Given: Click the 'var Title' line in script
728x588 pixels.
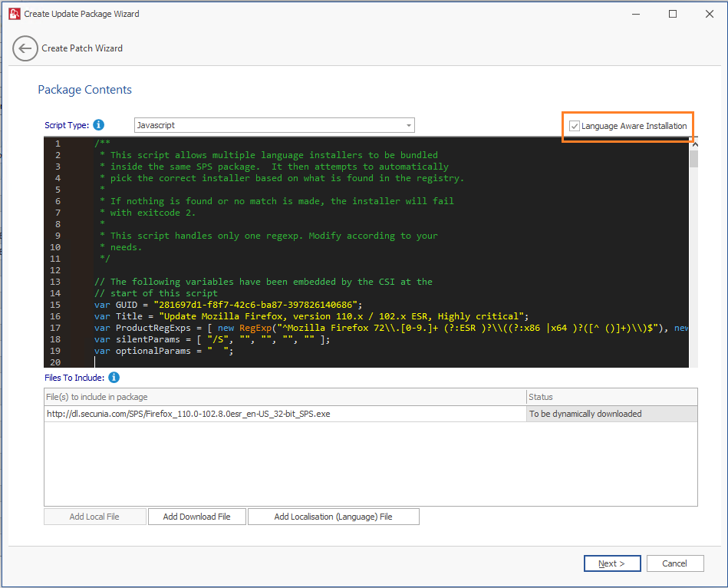Looking at the screenshot, I should click(311, 317).
